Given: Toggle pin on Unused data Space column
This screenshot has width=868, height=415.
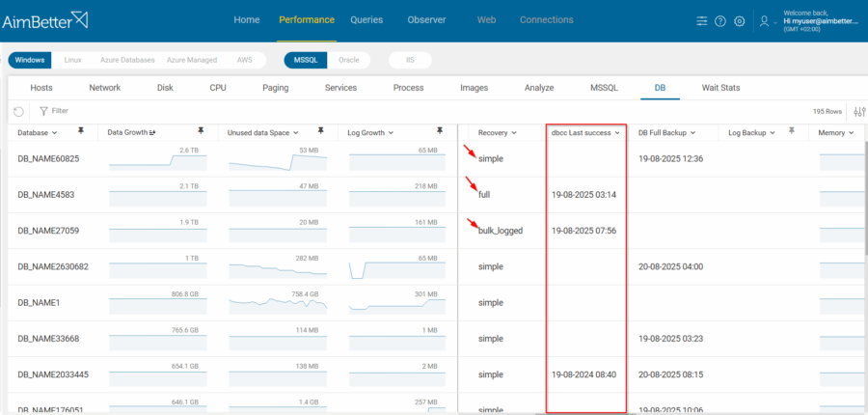Looking at the screenshot, I should click(x=320, y=130).
